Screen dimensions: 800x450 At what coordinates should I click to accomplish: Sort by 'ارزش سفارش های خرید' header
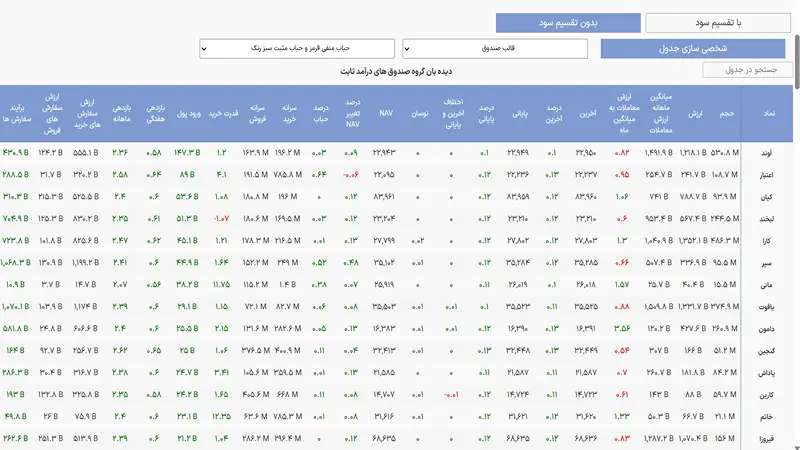click(x=87, y=113)
